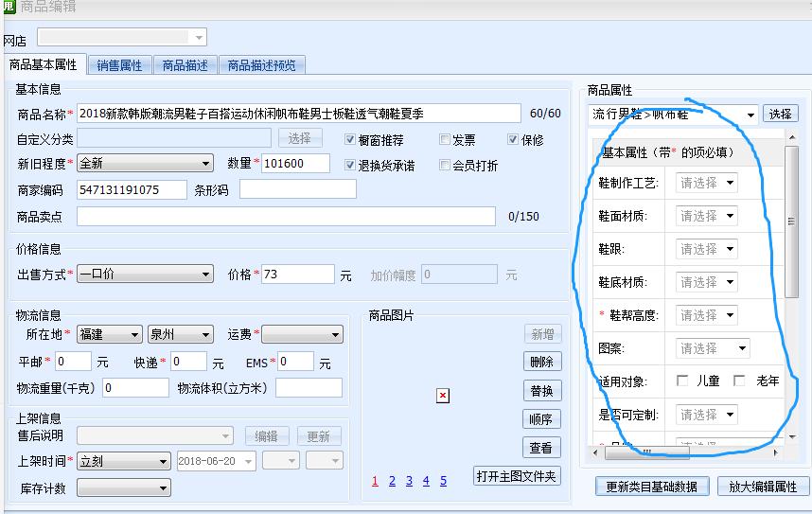Uncheck the 退换货承诺 checkbox
Image resolution: width=812 pixels, height=514 pixels.
(x=350, y=165)
